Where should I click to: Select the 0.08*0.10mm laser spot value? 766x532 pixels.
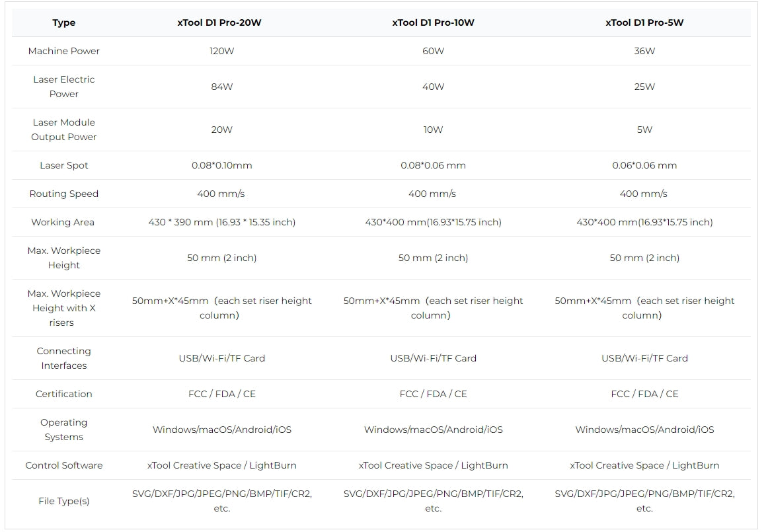pos(222,165)
